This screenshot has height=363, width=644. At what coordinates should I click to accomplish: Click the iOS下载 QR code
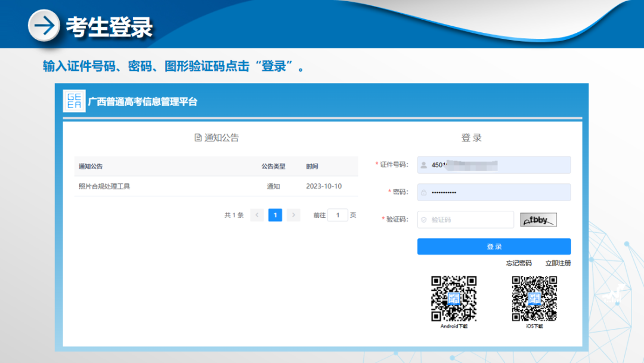tap(534, 299)
